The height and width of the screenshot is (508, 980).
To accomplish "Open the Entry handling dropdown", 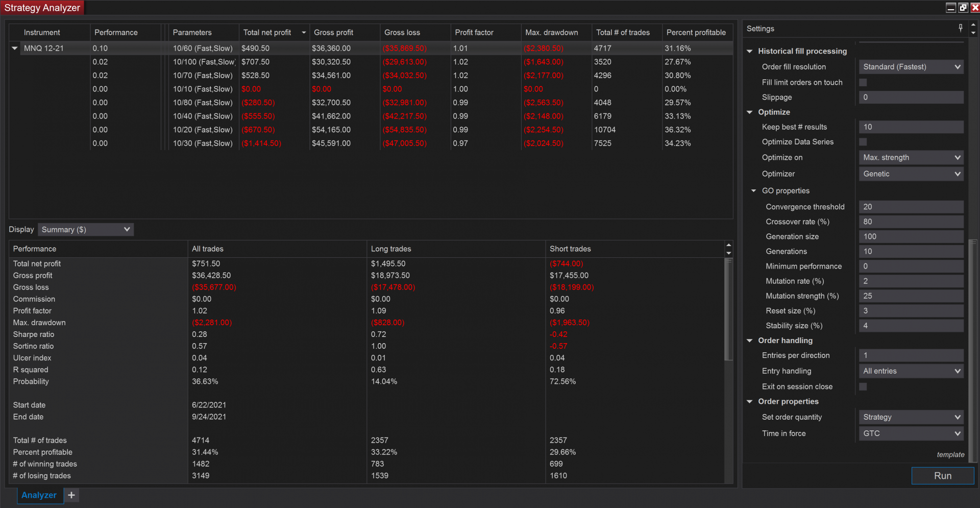I will point(911,371).
